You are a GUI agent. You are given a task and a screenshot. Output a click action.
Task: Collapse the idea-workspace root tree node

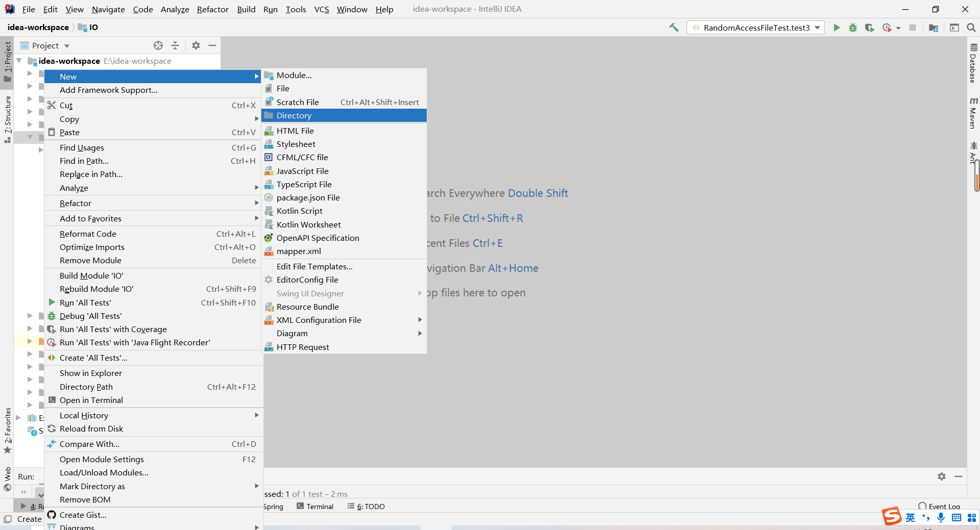coord(19,61)
